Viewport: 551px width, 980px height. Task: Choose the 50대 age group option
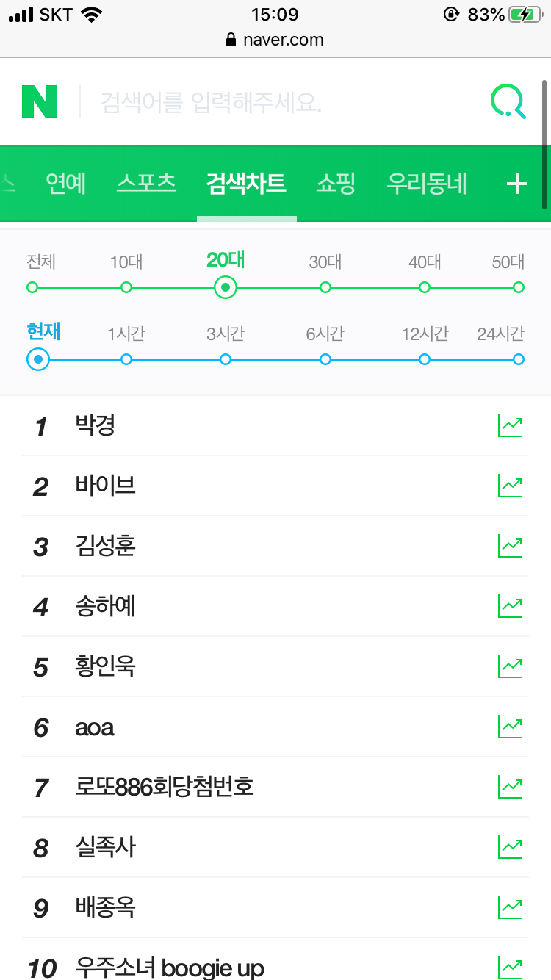[518, 287]
